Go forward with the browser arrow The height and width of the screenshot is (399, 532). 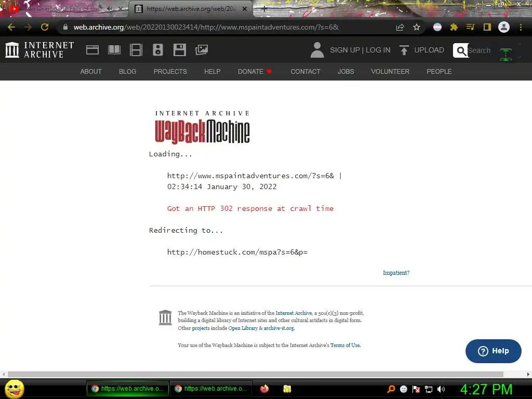28,27
